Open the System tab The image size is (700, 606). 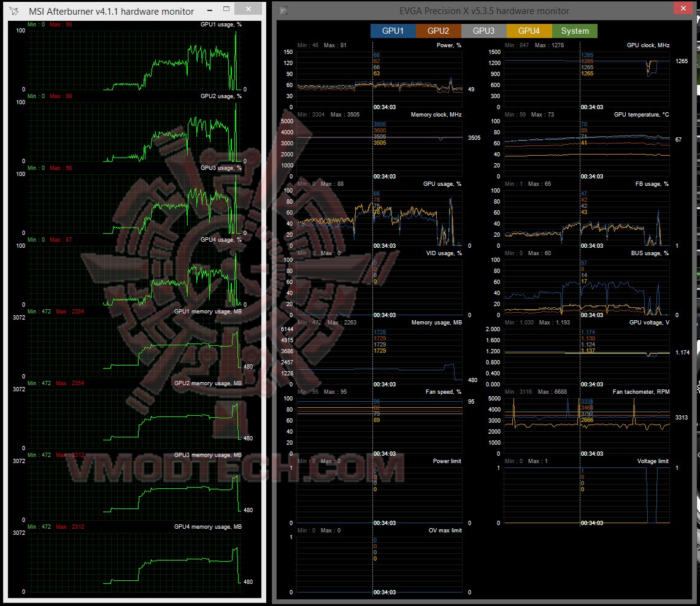click(x=575, y=31)
